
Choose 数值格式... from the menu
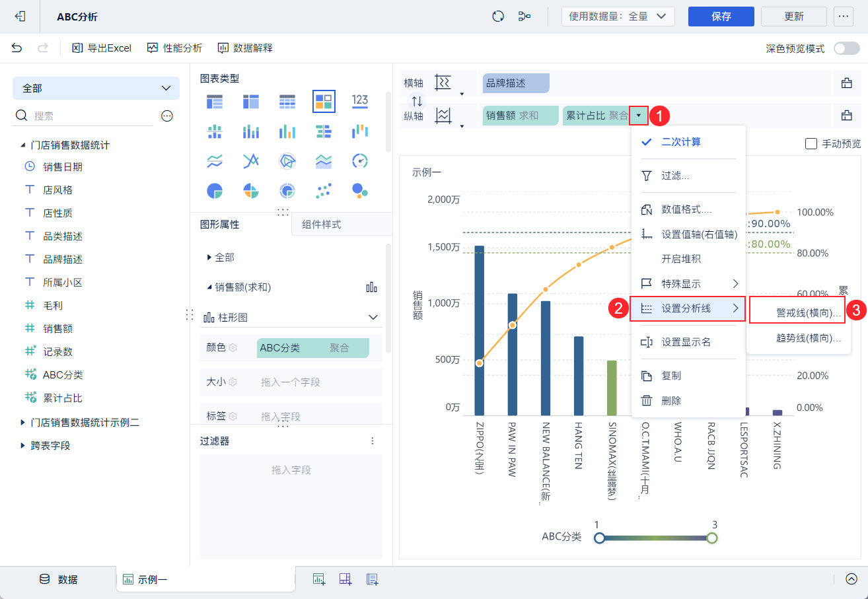[688, 209]
